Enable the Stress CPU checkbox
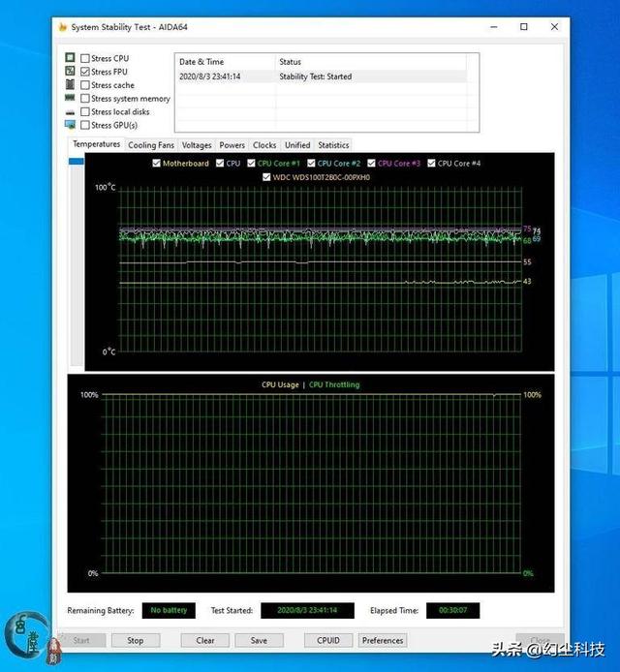This screenshot has height=672, width=620. (85, 58)
